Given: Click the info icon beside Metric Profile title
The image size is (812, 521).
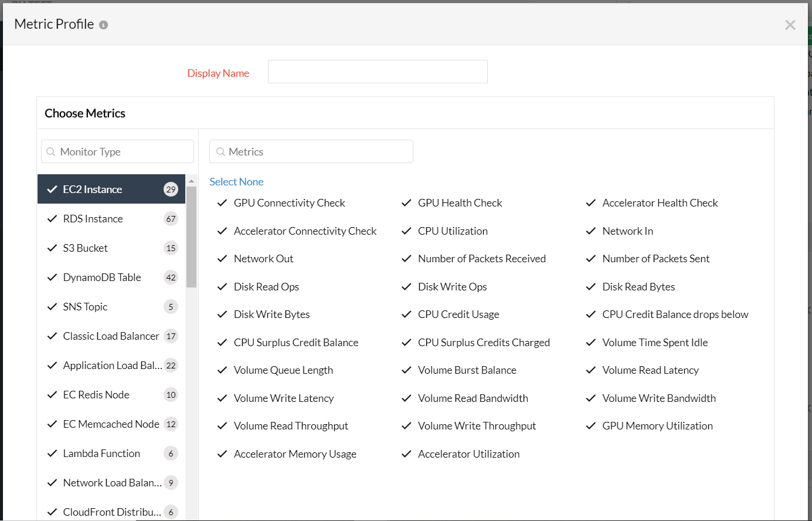Looking at the screenshot, I should tap(104, 25).
